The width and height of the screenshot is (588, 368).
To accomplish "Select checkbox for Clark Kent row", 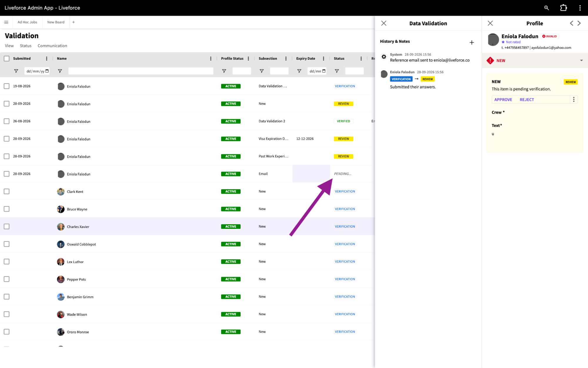I will (x=6, y=192).
